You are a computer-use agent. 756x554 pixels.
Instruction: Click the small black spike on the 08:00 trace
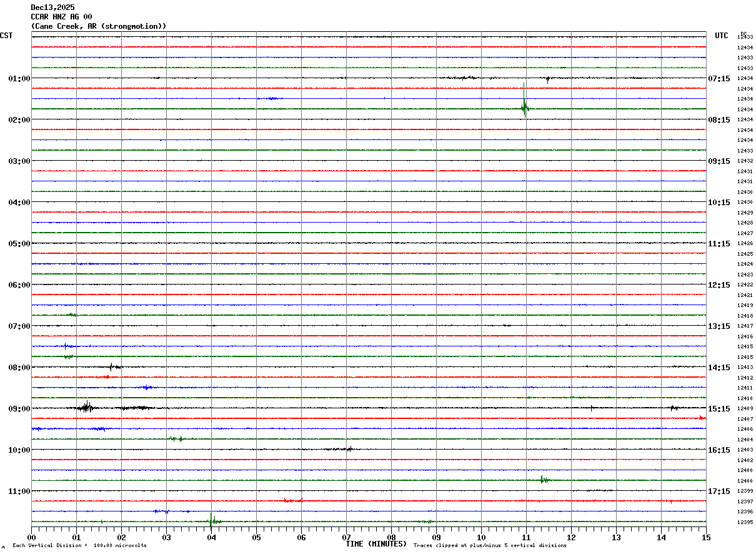coord(111,366)
